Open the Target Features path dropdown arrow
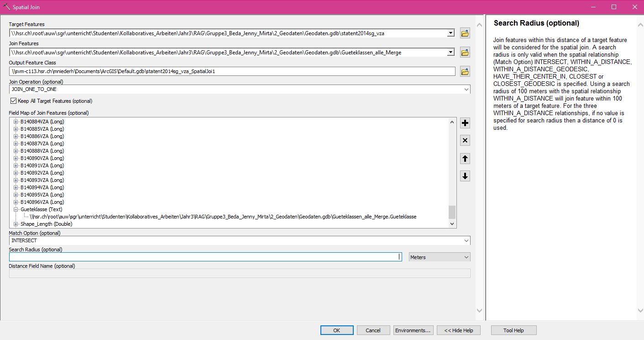Viewport: 644px width, 340px height. point(450,33)
